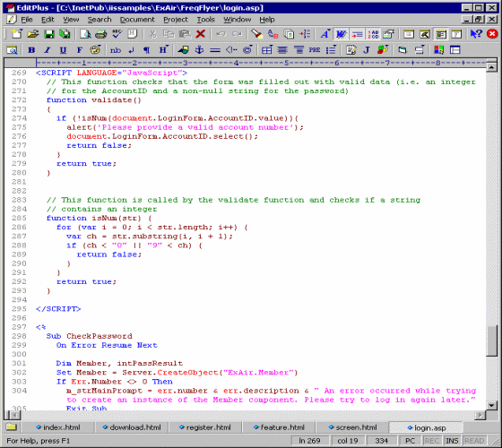
Task: Open Print Preview from the toolbar
Action: point(85,34)
